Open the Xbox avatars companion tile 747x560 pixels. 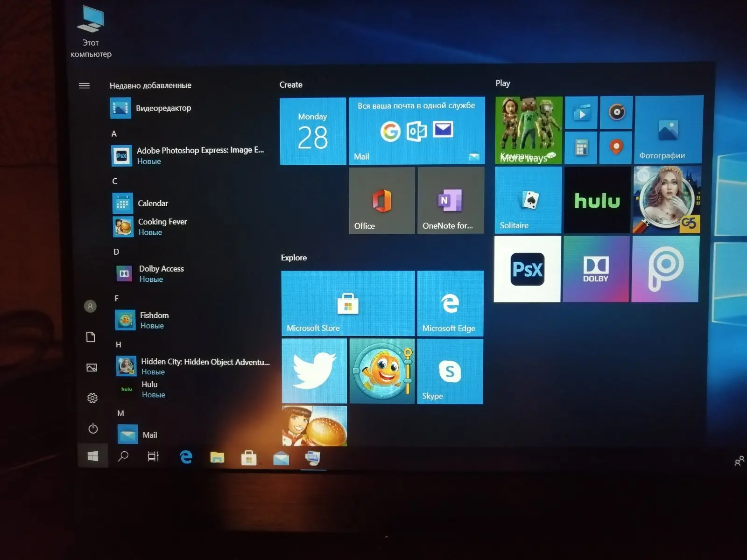529,130
